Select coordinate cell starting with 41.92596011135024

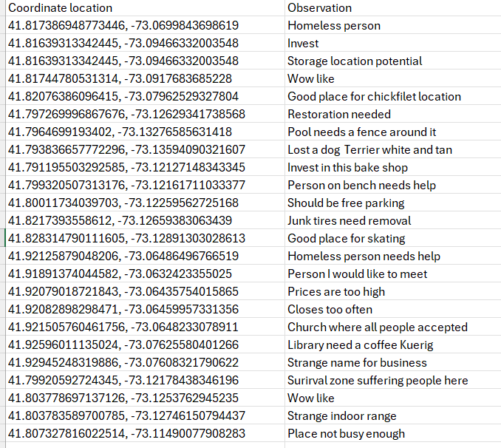(x=123, y=345)
